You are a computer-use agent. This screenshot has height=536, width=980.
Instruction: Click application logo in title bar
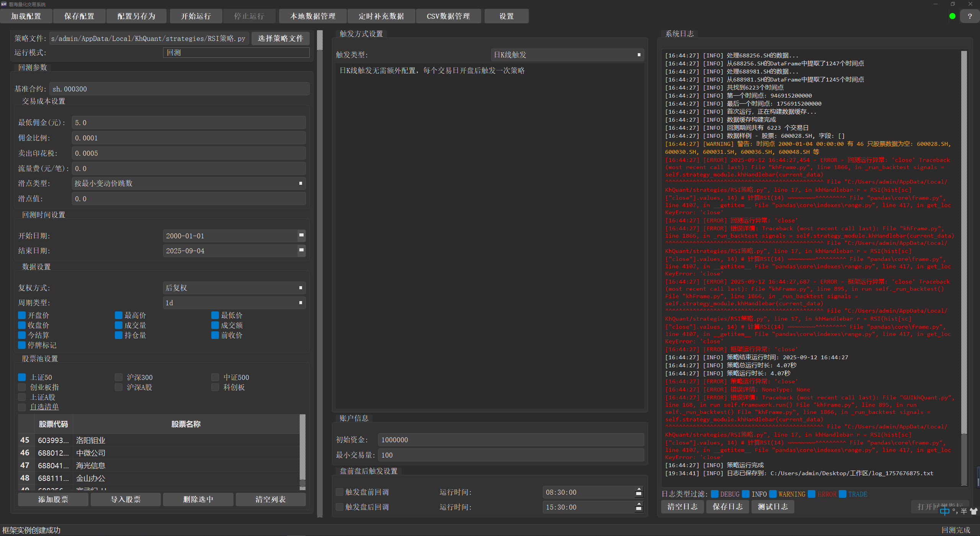click(x=4, y=4)
